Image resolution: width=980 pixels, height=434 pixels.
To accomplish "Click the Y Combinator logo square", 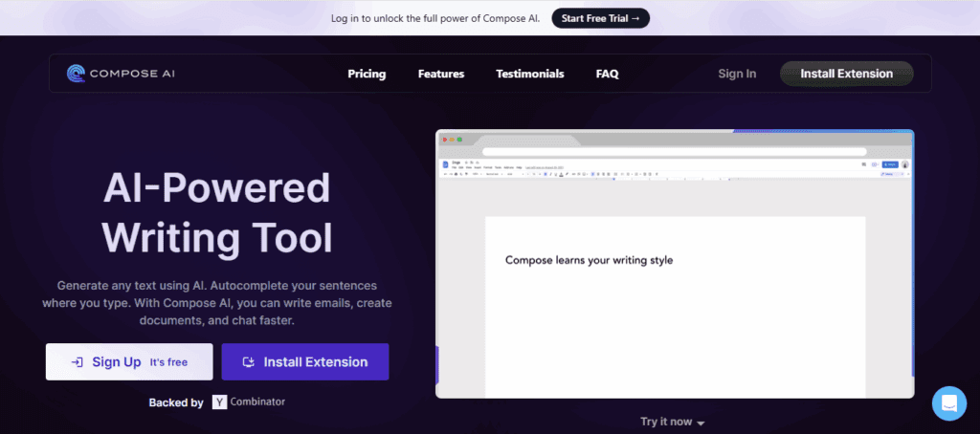I will coord(219,402).
